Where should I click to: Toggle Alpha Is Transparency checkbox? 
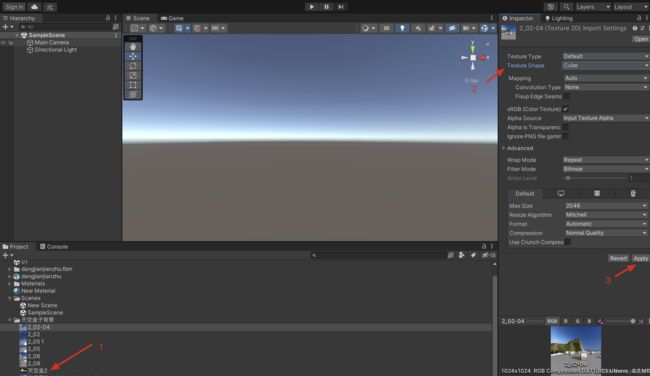click(x=565, y=127)
